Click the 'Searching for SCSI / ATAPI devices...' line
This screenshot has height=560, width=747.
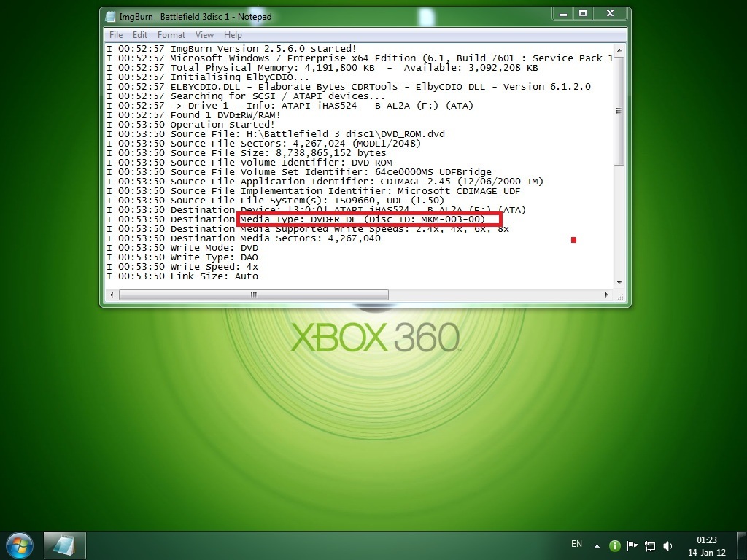point(246,96)
